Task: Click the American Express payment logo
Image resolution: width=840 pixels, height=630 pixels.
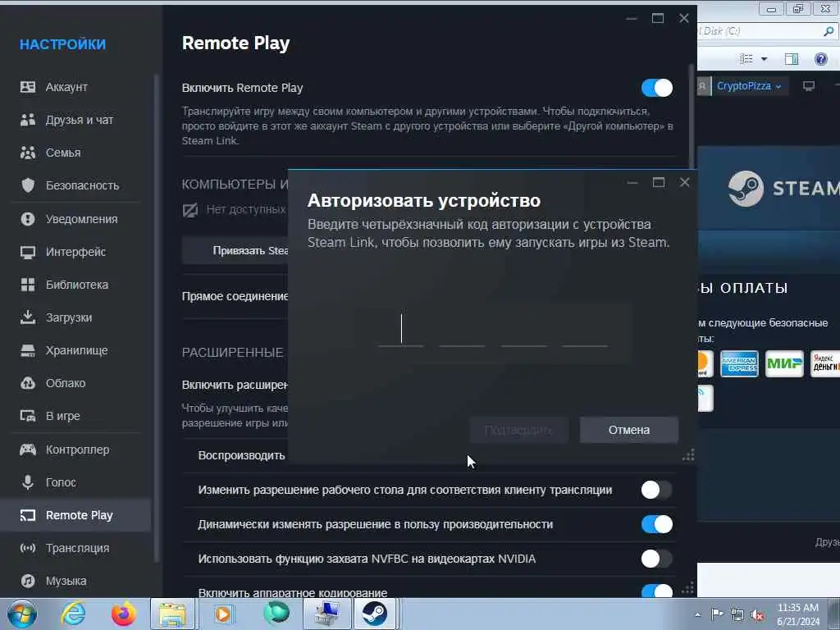Action: pyautogui.click(x=739, y=364)
